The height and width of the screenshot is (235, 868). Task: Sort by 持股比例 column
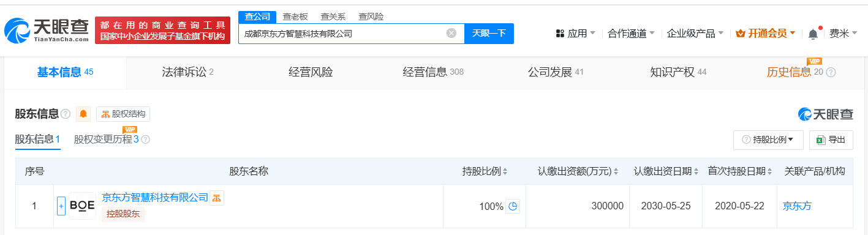coord(485,171)
